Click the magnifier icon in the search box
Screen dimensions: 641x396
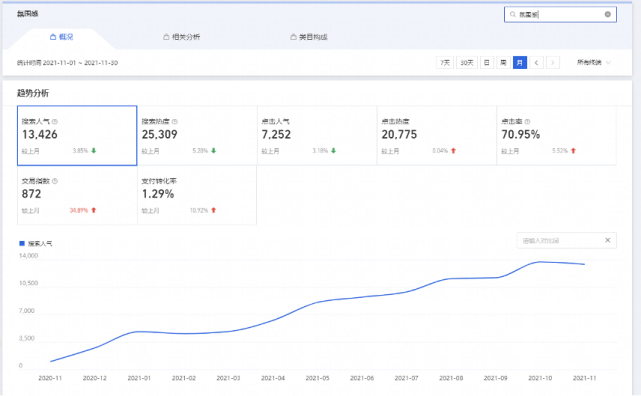coord(513,14)
